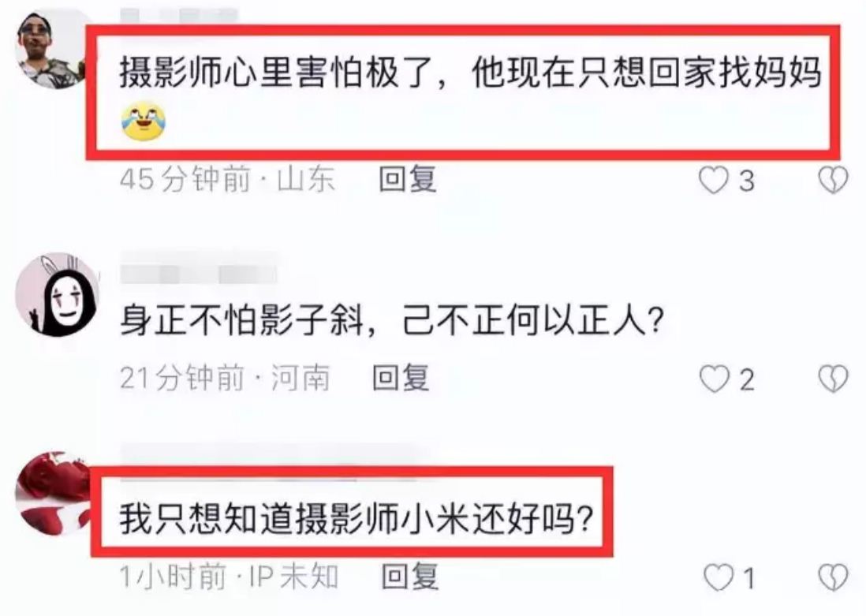The width and height of the screenshot is (866, 616).
Task: Tap 回复 under the 45分钟前 comment
Action: [408, 180]
